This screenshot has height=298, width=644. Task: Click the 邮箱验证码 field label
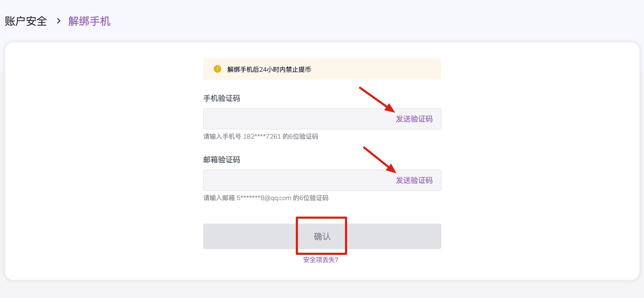pos(221,160)
